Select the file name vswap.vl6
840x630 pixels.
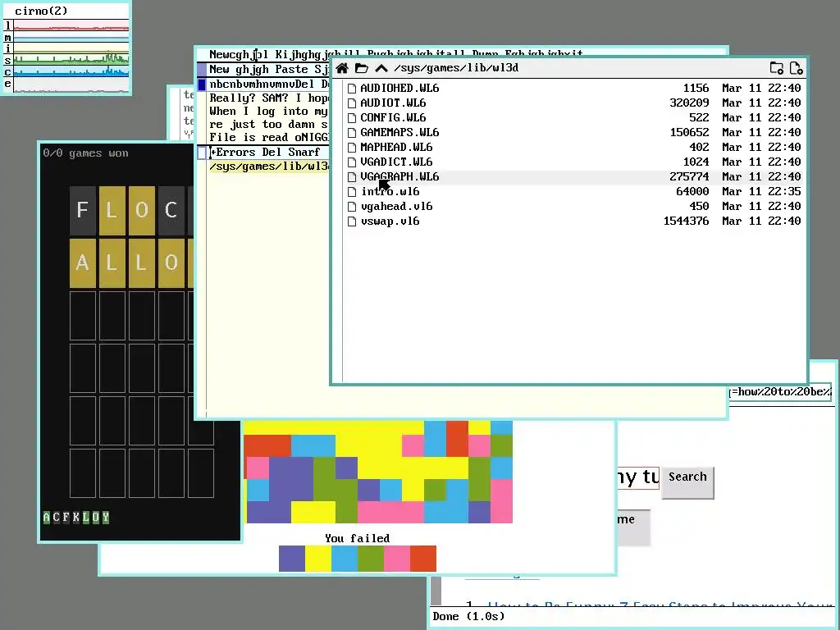390,221
